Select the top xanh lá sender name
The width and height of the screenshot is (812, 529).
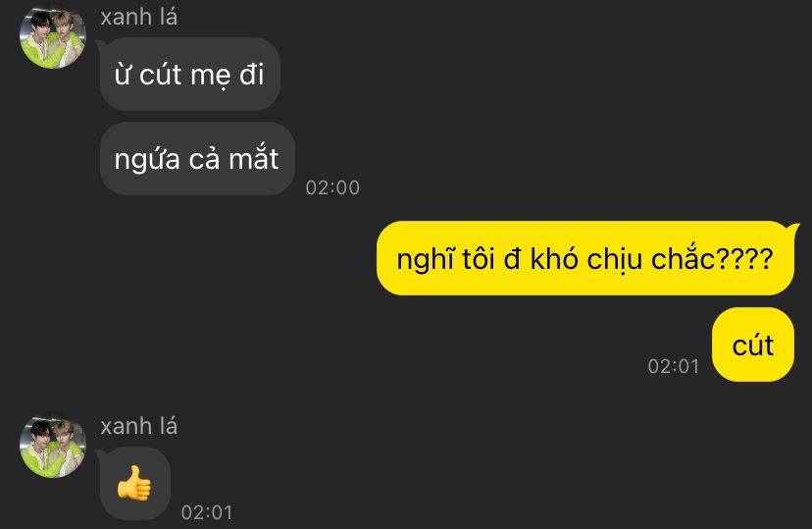pos(139,17)
